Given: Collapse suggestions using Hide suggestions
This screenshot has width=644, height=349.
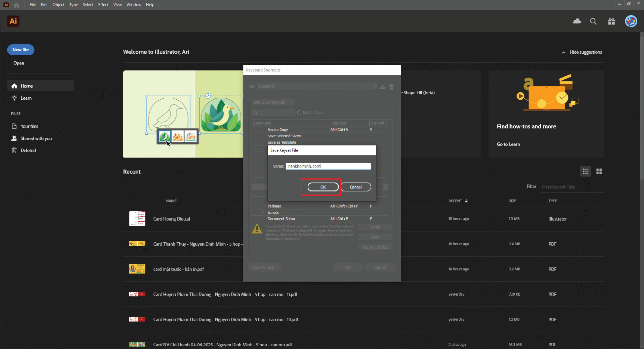Looking at the screenshot, I should (x=582, y=52).
